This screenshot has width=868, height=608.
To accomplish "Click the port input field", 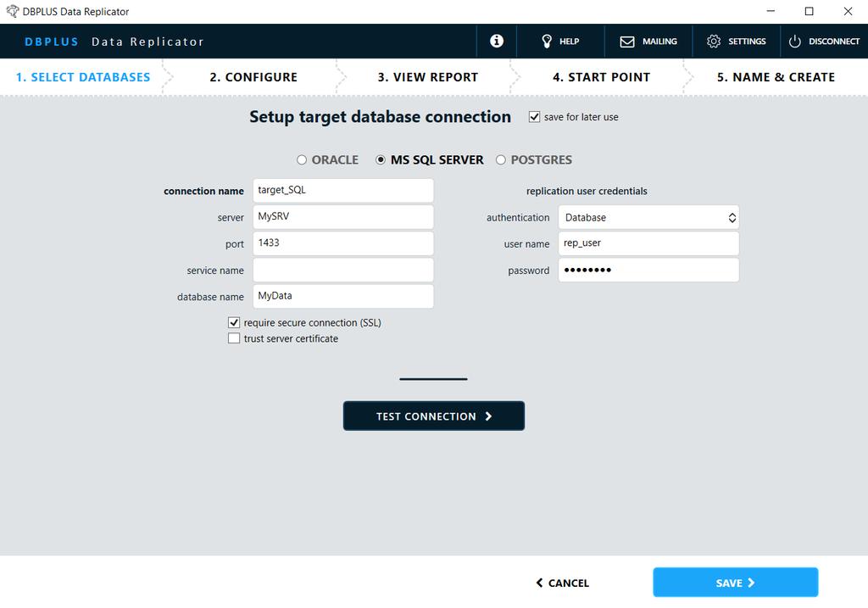I will tap(343, 243).
